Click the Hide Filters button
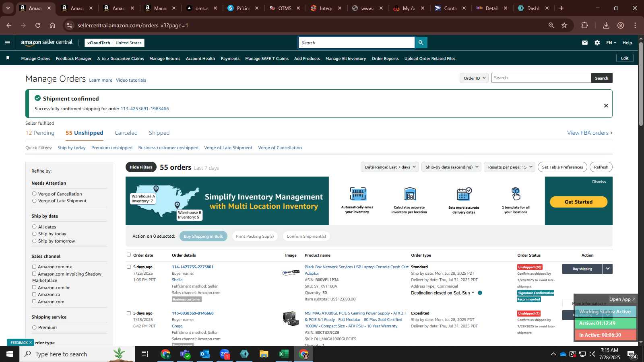 tap(141, 167)
